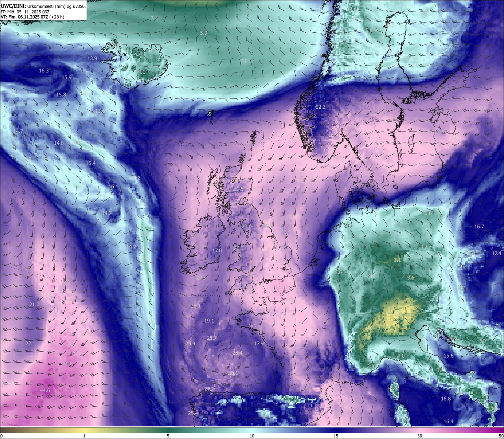Click the 12.3 value over Norway
The width and height of the screenshot is (504, 439).
[x=321, y=107]
